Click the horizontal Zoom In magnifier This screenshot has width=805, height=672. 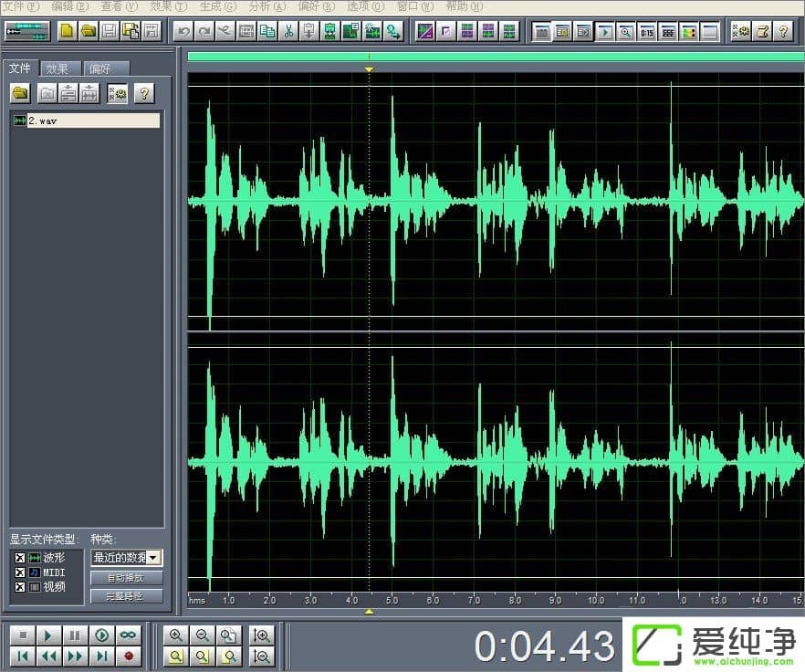(176, 635)
